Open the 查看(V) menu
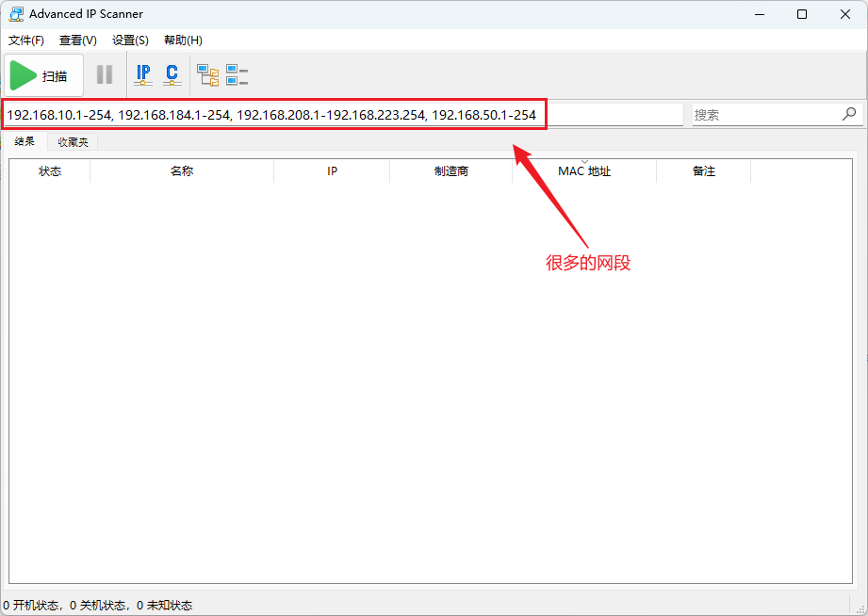Viewport: 868px width, 616px height. [x=78, y=41]
